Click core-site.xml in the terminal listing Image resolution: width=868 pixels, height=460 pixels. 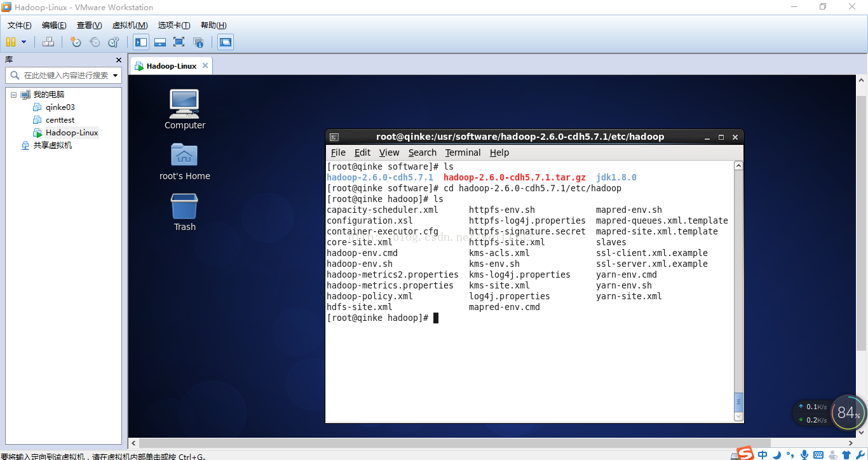tap(360, 242)
